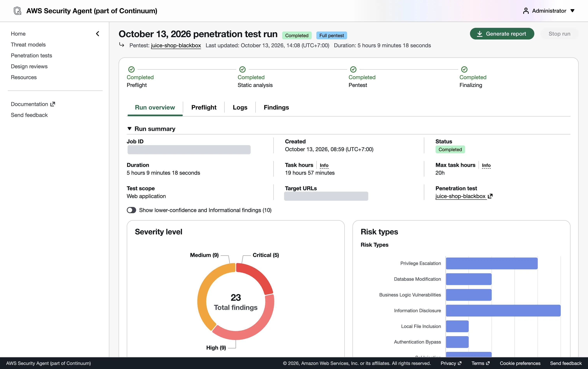Click the Preflight step completed checkmark icon
Image resolution: width=588 pixels, height=369 pixels.
[131, 70]
